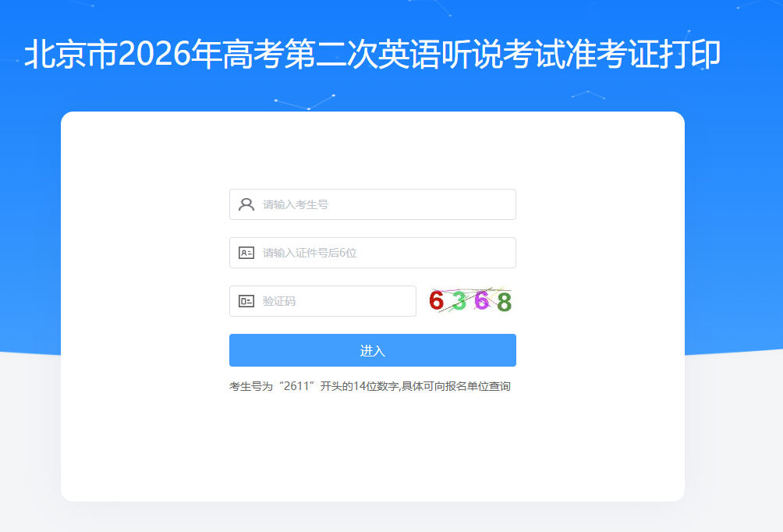Screen dimensions: 783x532
Task: Click the 准考证打印 words in the title
Action: point(643,54)
